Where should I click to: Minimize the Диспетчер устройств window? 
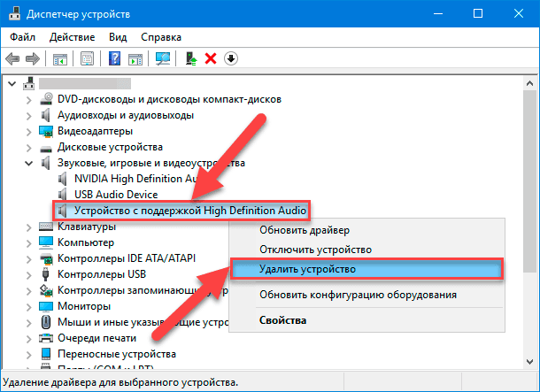click(x=438, y=14)
